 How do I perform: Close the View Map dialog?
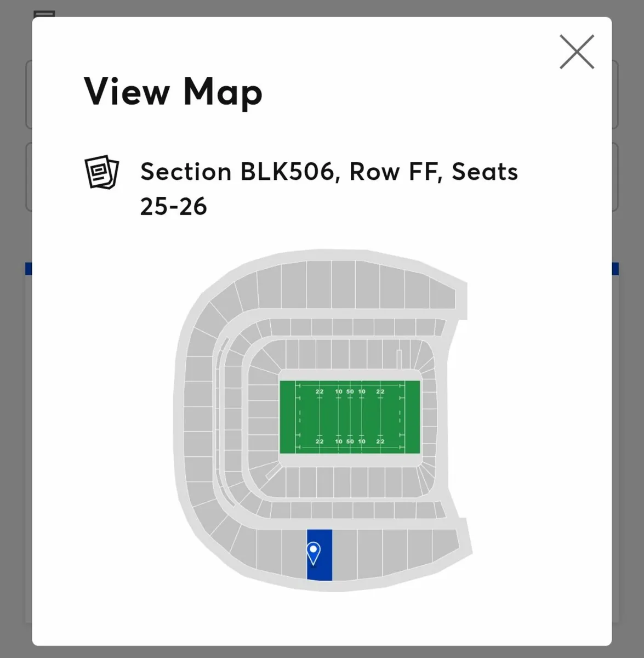pyautogui.click(x=577, y=52)
